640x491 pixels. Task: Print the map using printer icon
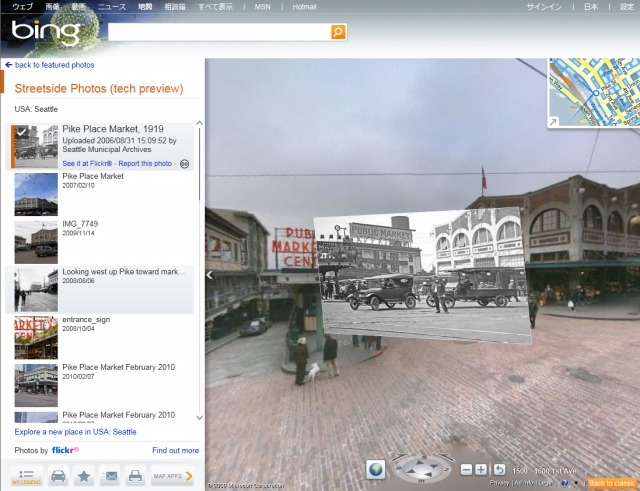[x=136, y=476]
